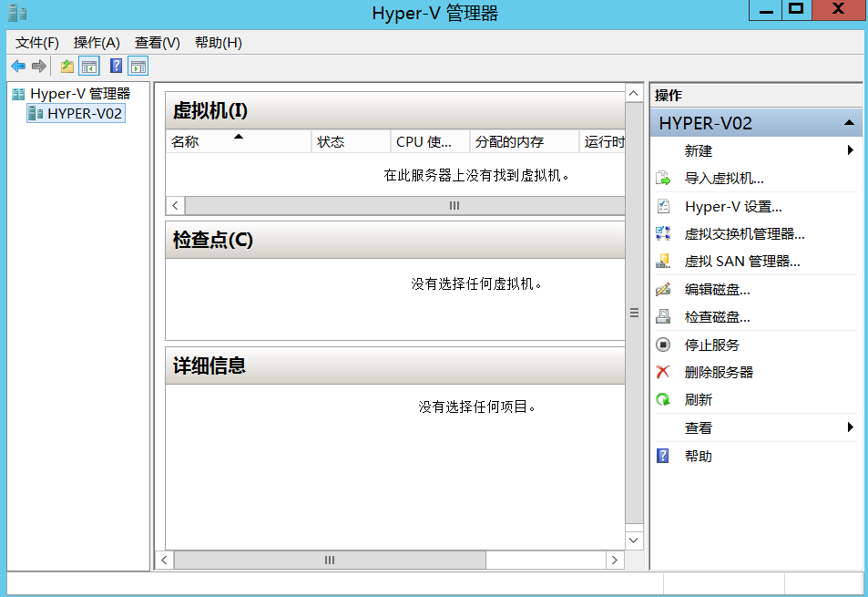Screen dimensions: 868x597
Task: Click 导入虚拟机... action
Action: tap(724, 179)
